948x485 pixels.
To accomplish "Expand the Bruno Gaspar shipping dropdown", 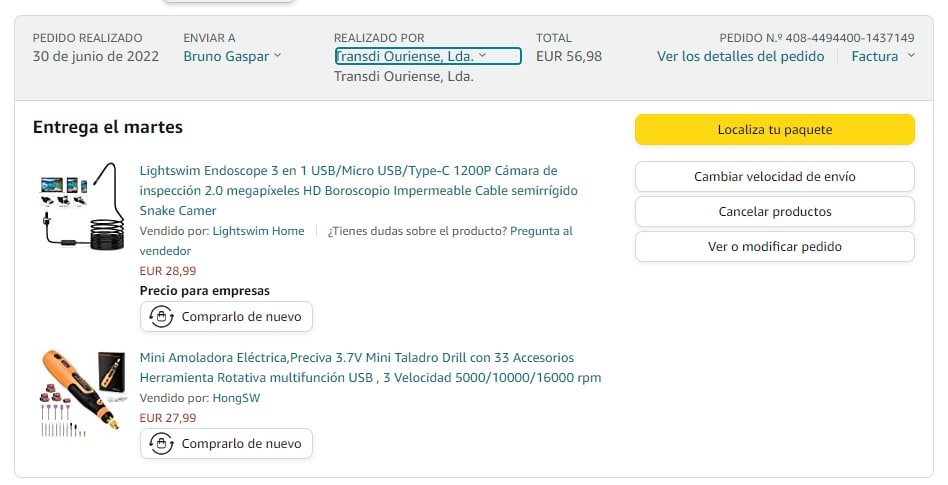I will click(x=232, y=57).
